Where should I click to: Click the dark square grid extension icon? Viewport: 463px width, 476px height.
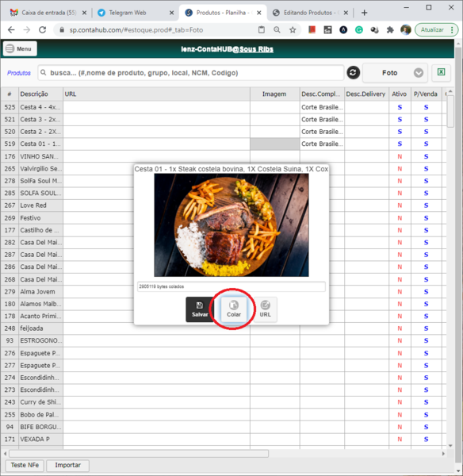pyautogui.click(x=327, y=30)
